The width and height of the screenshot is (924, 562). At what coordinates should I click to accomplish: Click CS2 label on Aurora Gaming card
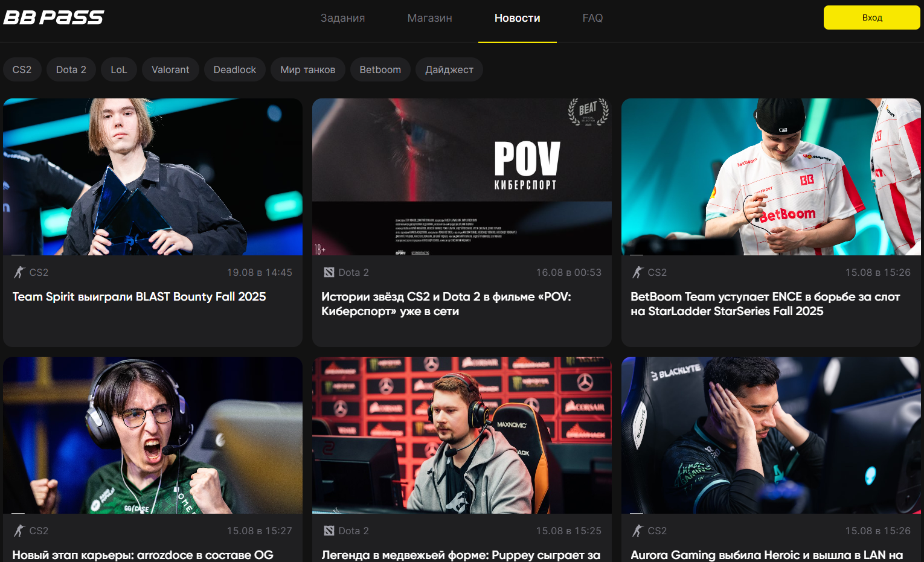(x=657, y=531)
